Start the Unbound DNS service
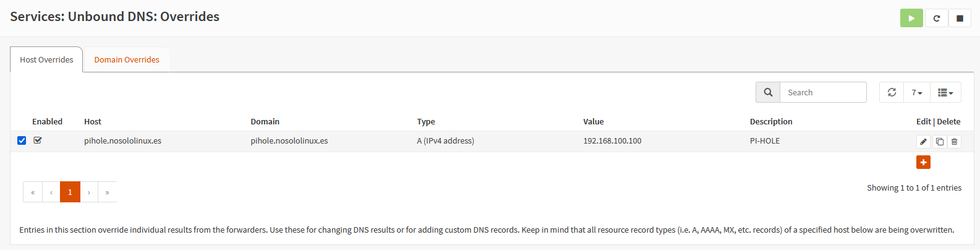This screenshot has height=250, width=980. pyautogui.click(x=911, y=18)
